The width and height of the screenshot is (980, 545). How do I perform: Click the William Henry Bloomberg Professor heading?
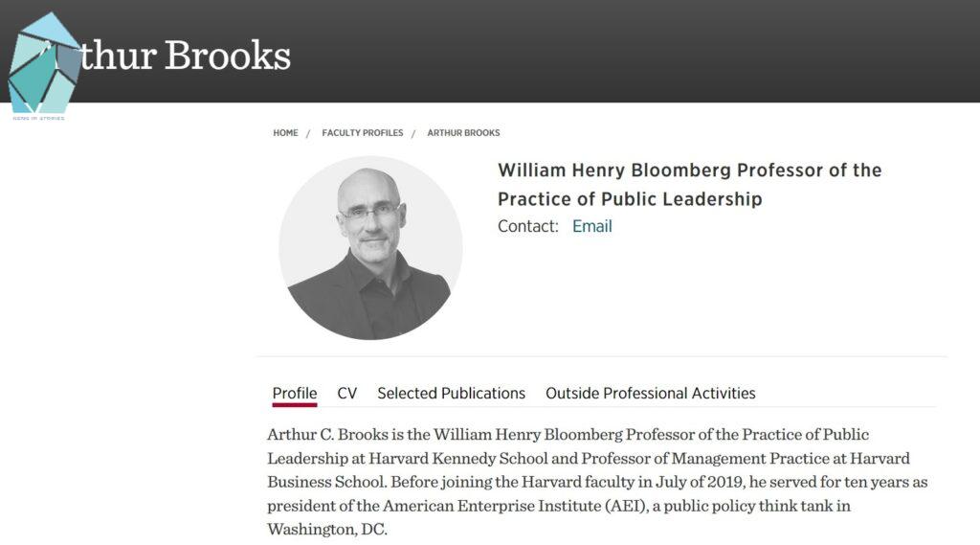[x=689, y=185]
